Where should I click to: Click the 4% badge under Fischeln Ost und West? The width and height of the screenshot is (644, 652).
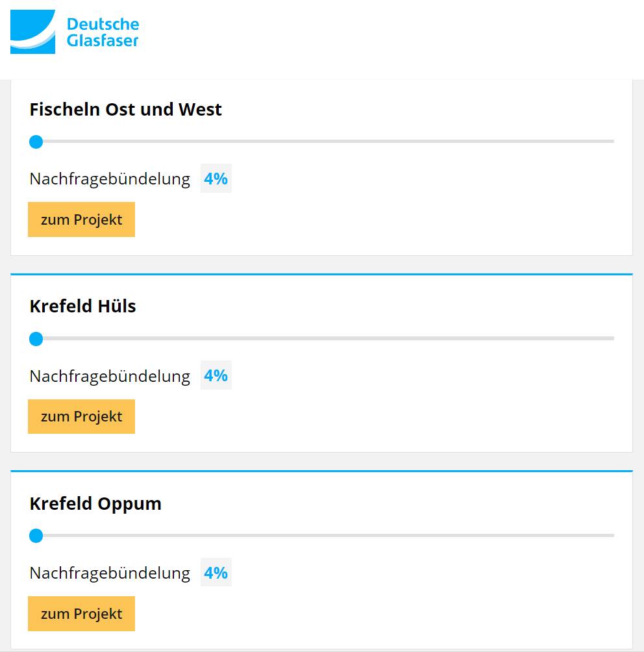pos(214,178)
